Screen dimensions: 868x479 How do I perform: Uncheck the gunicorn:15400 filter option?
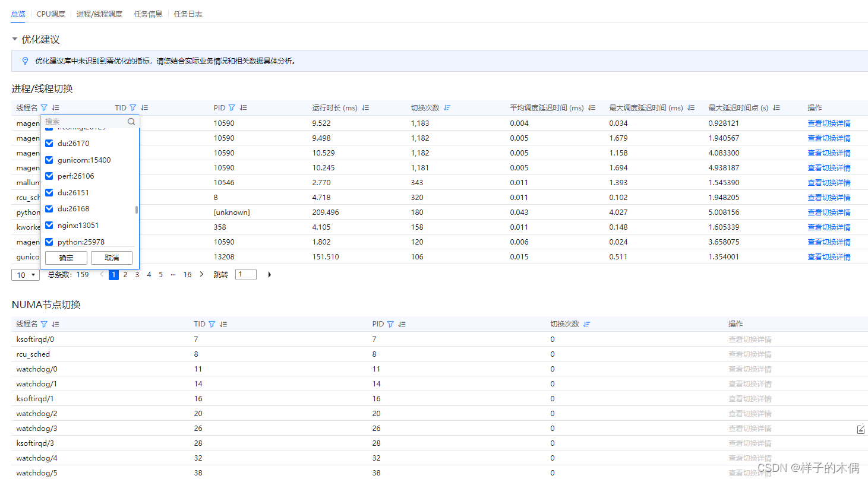tap(49, 160)
